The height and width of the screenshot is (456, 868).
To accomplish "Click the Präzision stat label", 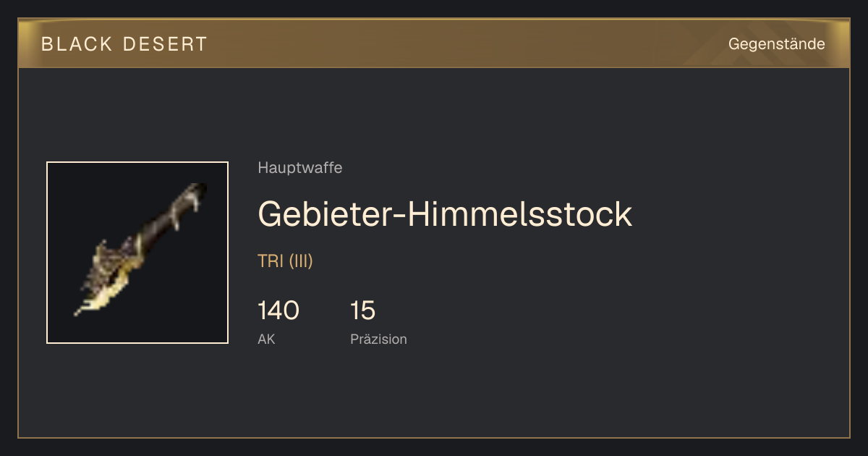I will click(378, 339).
